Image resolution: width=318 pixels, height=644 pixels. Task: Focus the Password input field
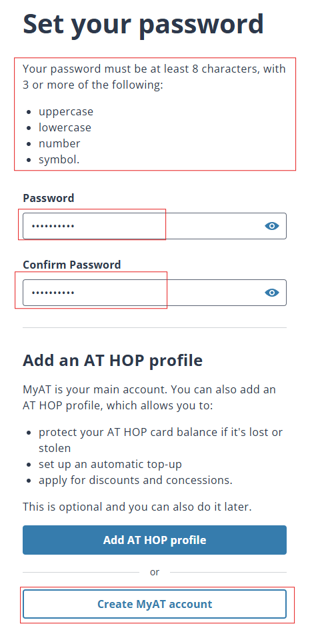pos(155,226)
